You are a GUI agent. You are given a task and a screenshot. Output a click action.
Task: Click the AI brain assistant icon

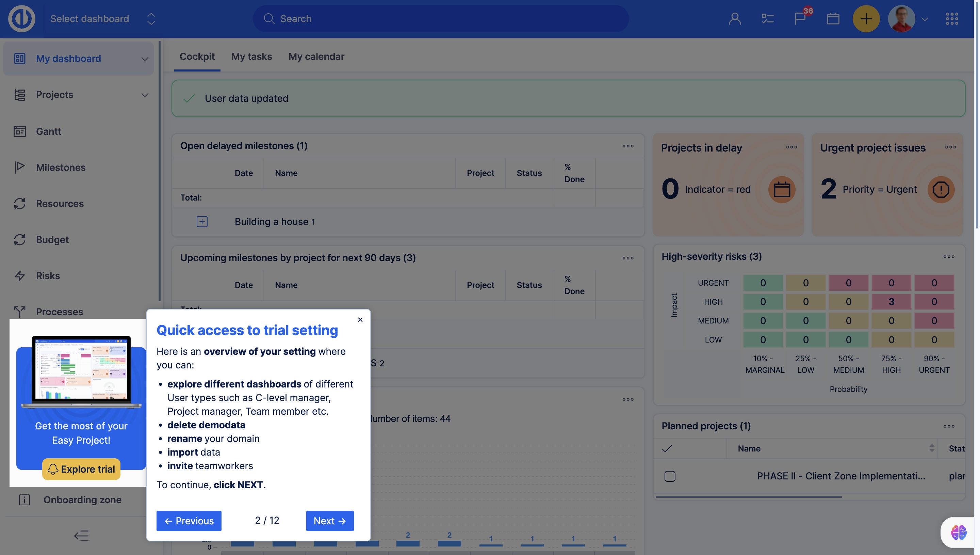pos(958,532)
